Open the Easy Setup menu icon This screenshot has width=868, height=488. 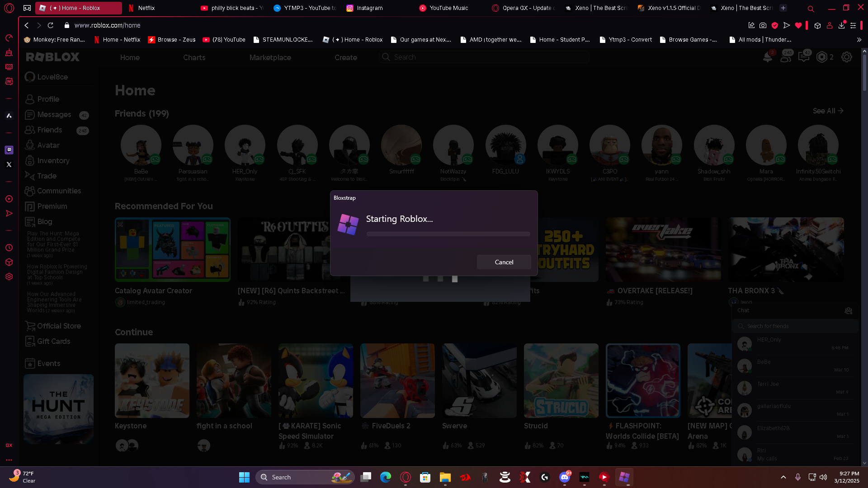(853, 25)
